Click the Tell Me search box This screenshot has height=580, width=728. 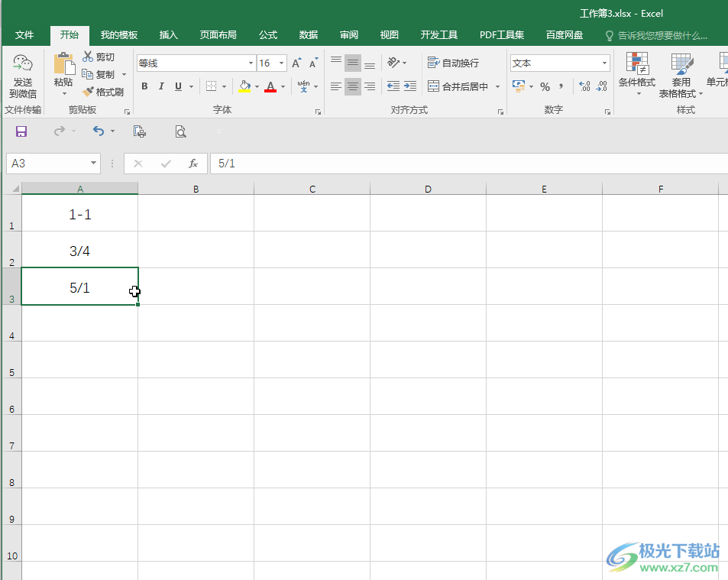tap(657, 36)
